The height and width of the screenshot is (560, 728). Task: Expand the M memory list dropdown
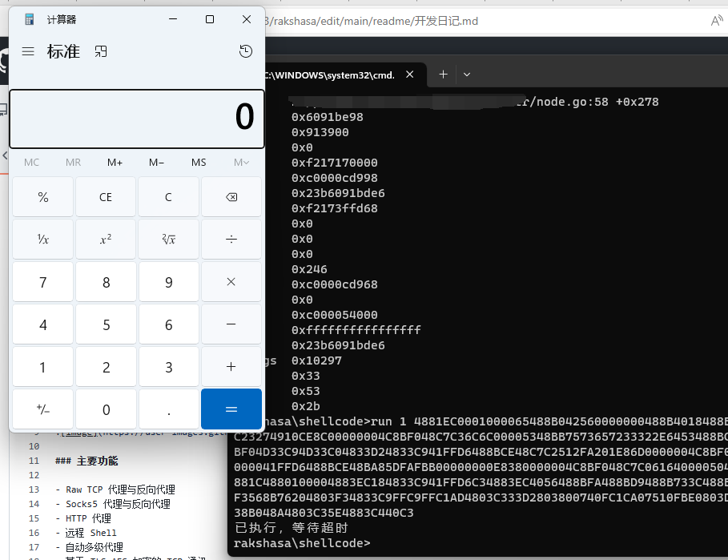pyautogui.click(x=241, y=163)
